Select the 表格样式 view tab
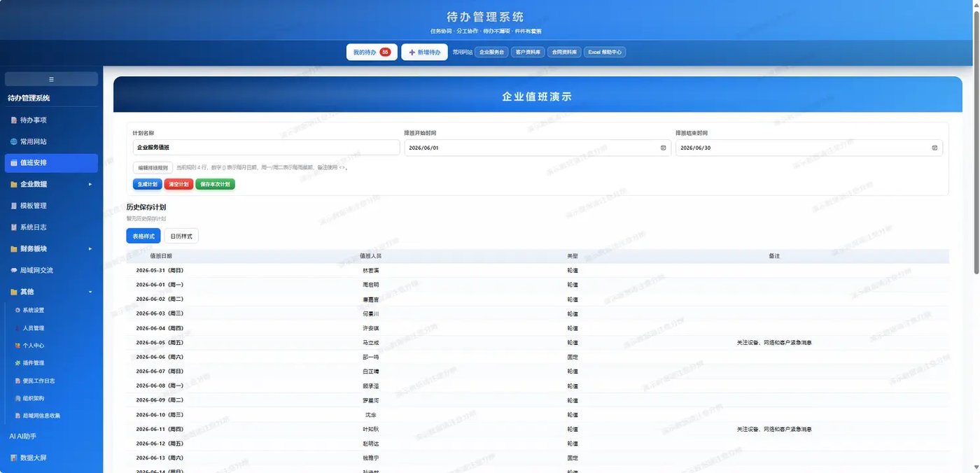This screenshot has width=980, height=473. [x=143, y=236]
